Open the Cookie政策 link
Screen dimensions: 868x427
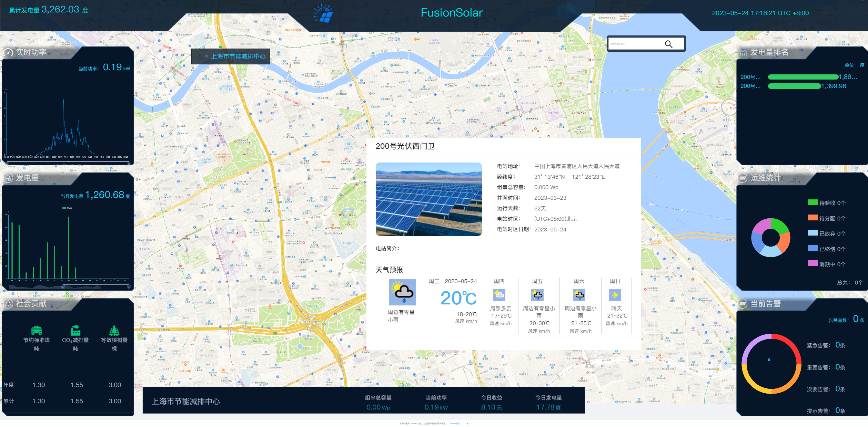[x=454, y=424]
